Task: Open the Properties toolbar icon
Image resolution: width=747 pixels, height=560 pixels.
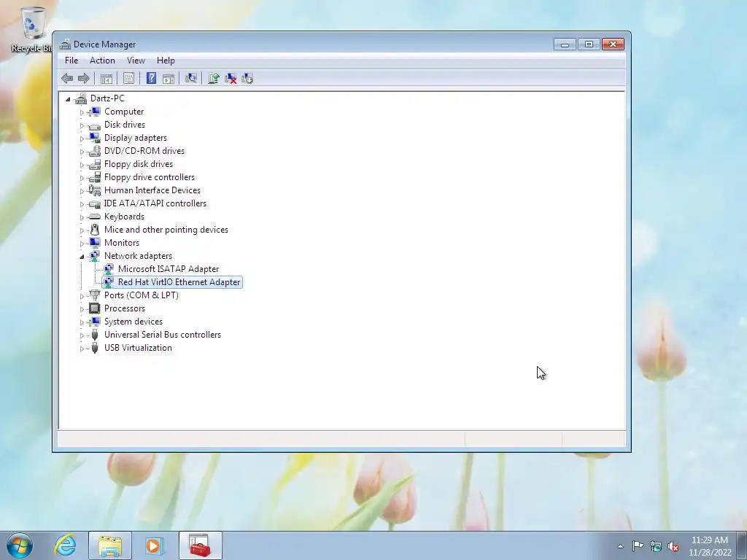Action: 128,78
